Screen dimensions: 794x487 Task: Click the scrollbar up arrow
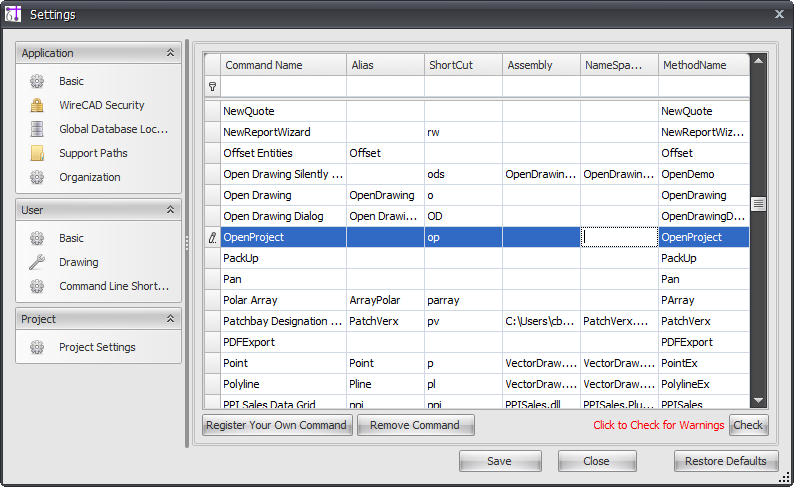[x=758, y=61]
